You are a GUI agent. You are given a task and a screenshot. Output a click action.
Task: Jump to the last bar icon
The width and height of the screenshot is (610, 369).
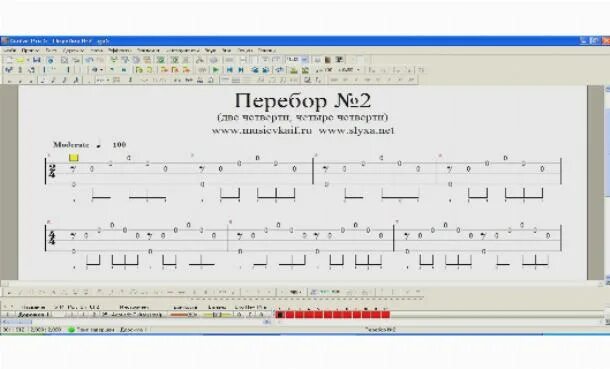click(241, 70)
